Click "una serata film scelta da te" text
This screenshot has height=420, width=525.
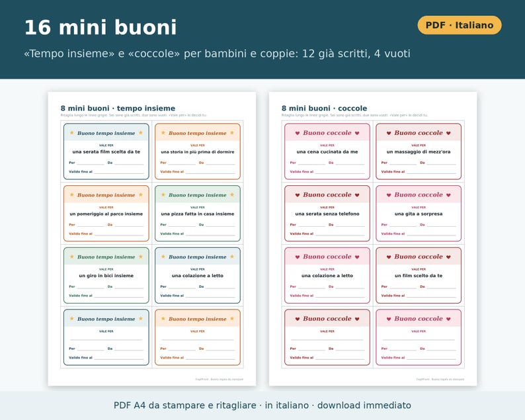coord(106,151)
